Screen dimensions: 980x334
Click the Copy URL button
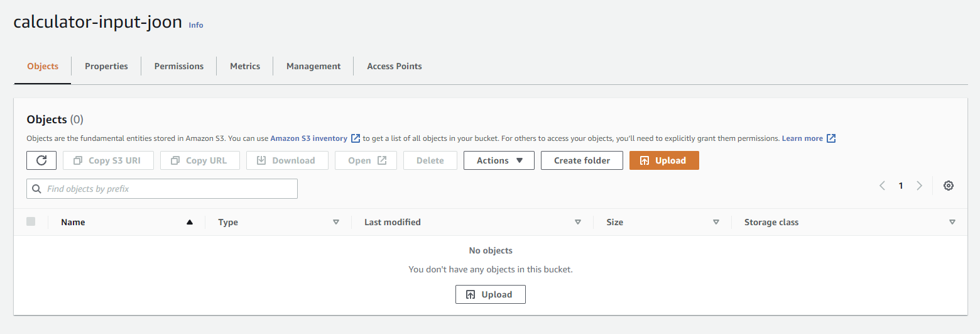200,160
